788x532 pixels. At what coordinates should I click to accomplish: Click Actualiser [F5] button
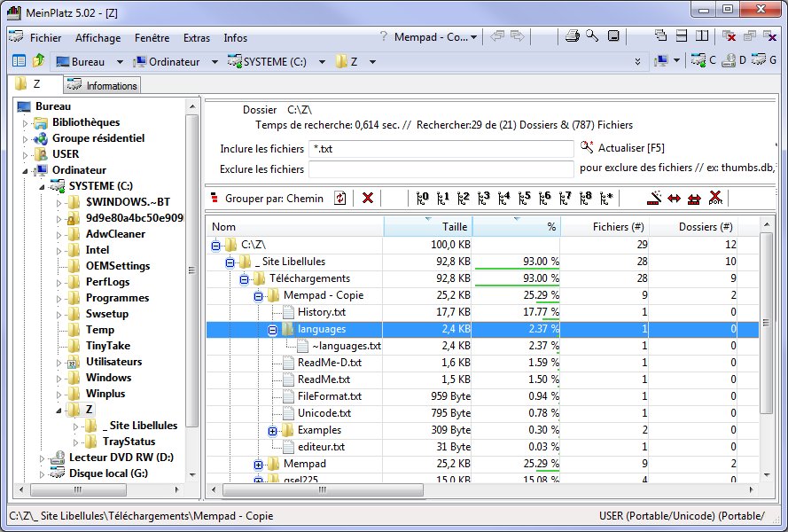(622, 148)
